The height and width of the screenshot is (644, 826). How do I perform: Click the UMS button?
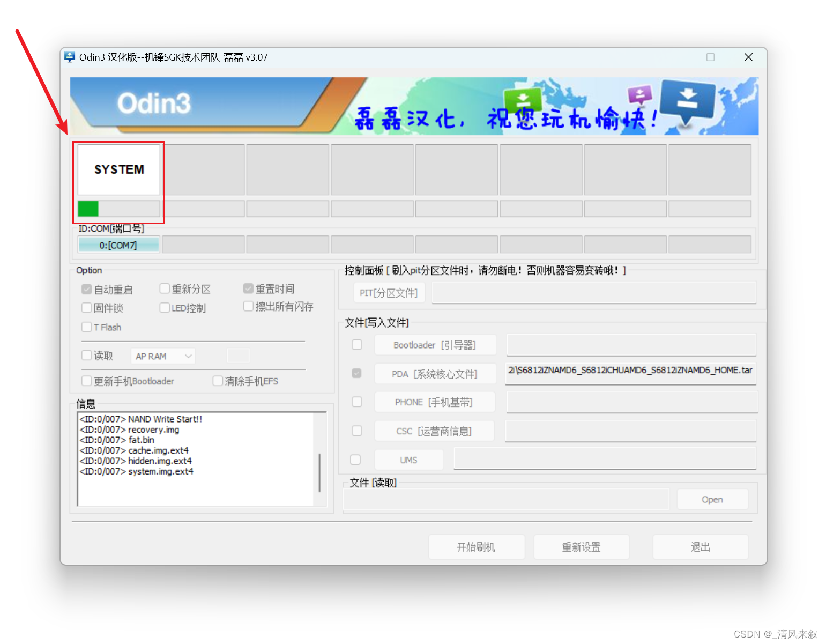409,460
